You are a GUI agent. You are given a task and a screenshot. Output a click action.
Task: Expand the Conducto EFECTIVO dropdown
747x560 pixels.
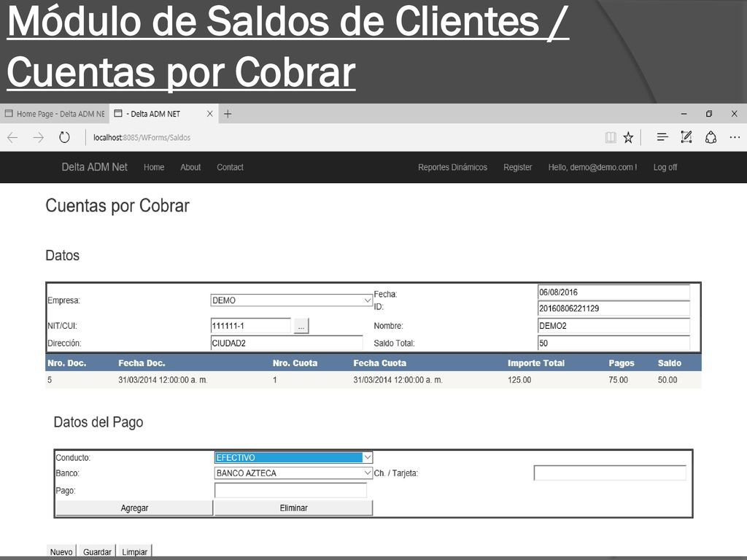pyautogui.click(x=293, y=458)
